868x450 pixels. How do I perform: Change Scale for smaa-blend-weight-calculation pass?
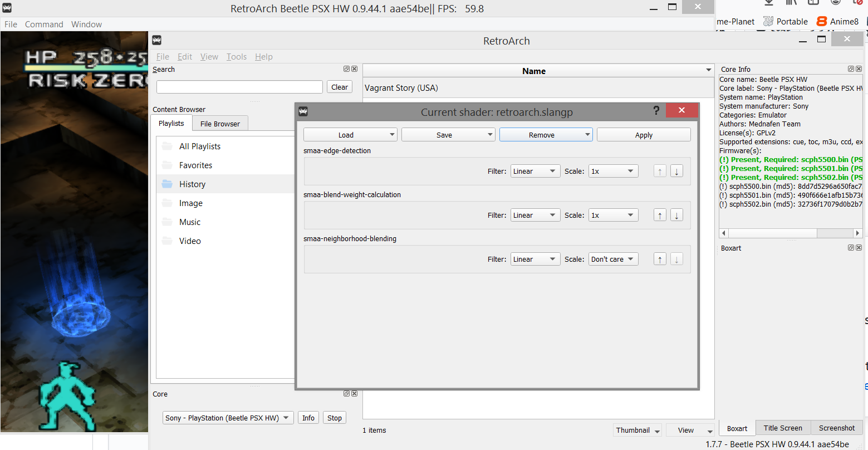(x=613, y=215)
